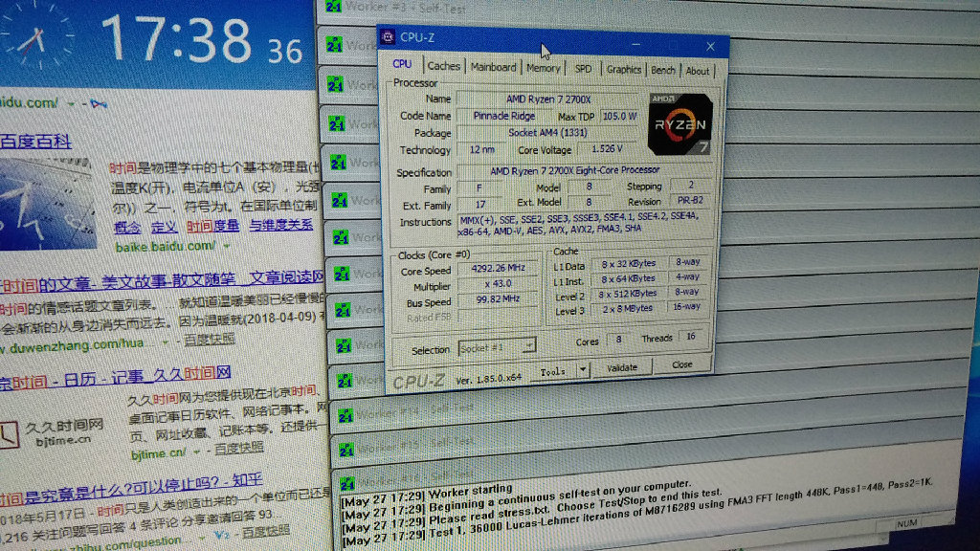Click the Technology value 12 nm
The image size is (980, 551).
pyautogui.click(x=482, y=149)
